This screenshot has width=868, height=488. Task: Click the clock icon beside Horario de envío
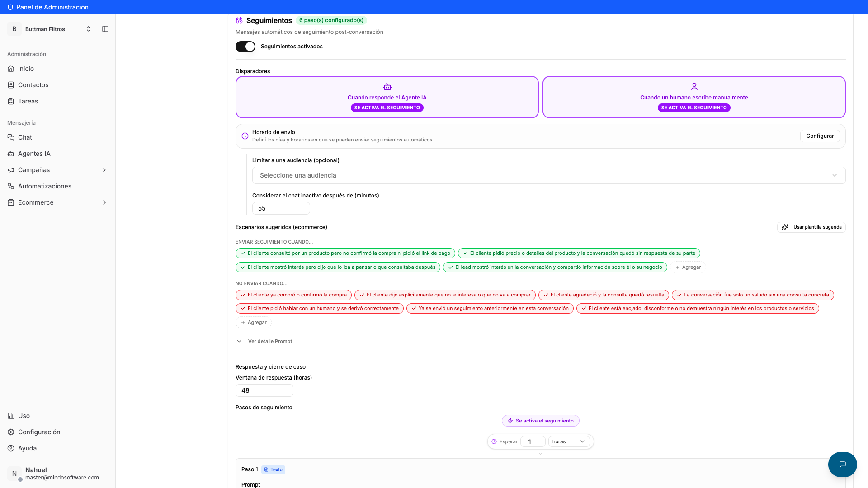click(x=245, y=136)
